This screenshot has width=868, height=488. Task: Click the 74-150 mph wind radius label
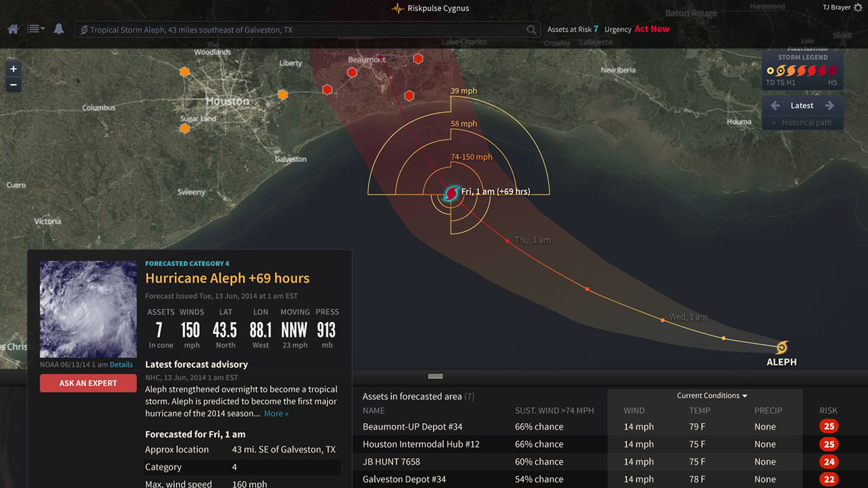click(x=472, y=157)
